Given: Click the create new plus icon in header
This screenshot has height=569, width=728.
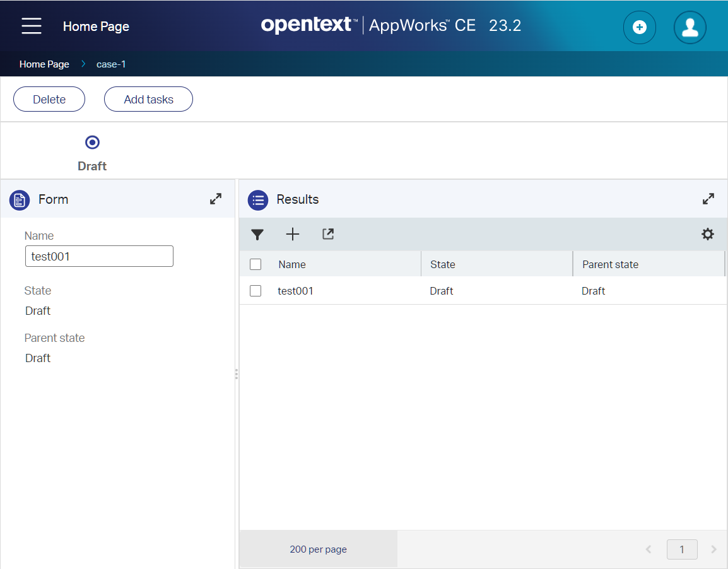Looking at the screenshot, I should (639, 27).
